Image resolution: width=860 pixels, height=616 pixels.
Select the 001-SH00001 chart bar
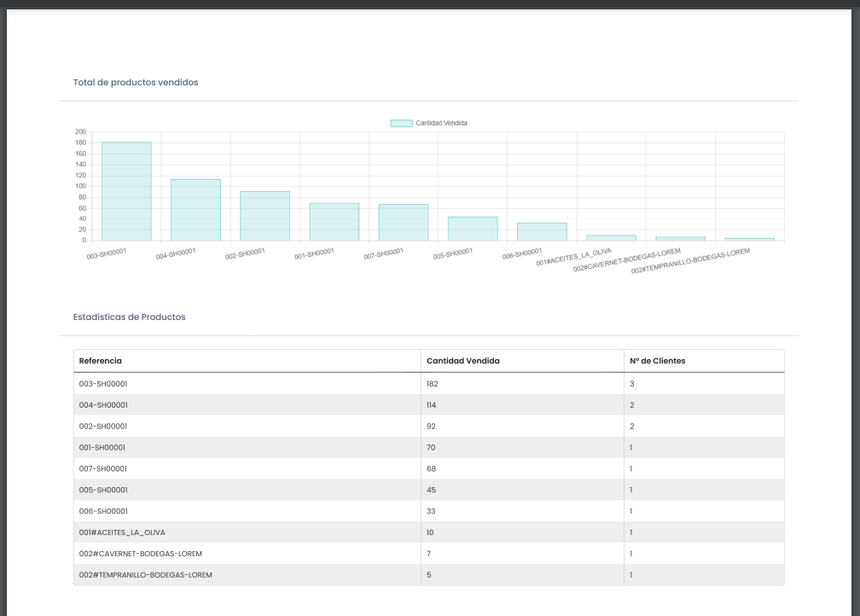(334, 222)
